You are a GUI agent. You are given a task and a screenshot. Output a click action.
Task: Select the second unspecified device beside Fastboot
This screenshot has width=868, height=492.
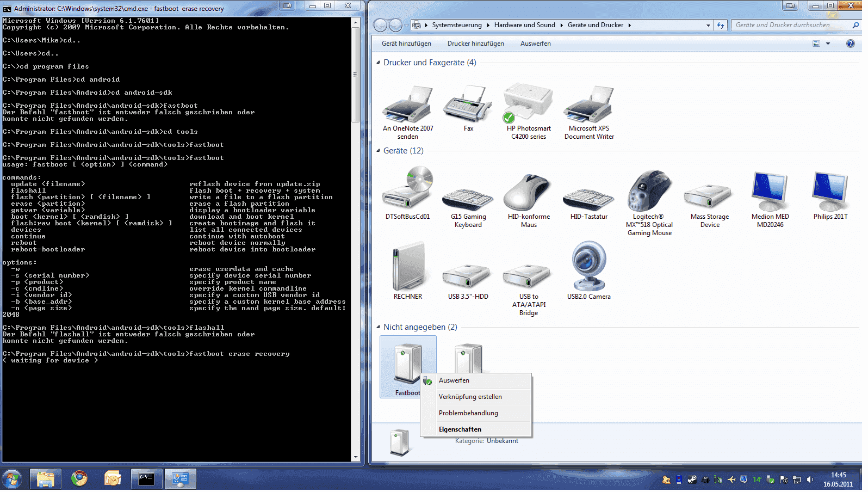468,358
